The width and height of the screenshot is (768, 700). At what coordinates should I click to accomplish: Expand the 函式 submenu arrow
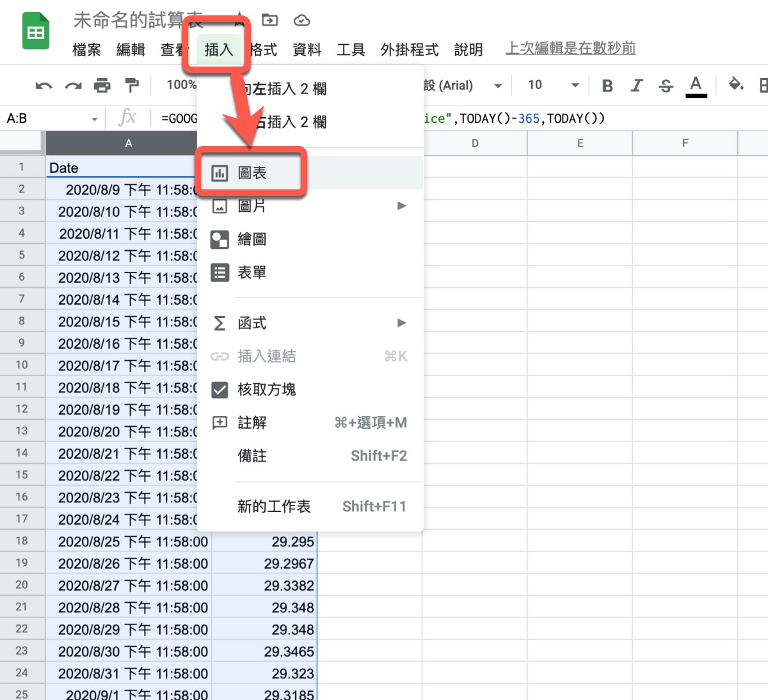[402, 323]
